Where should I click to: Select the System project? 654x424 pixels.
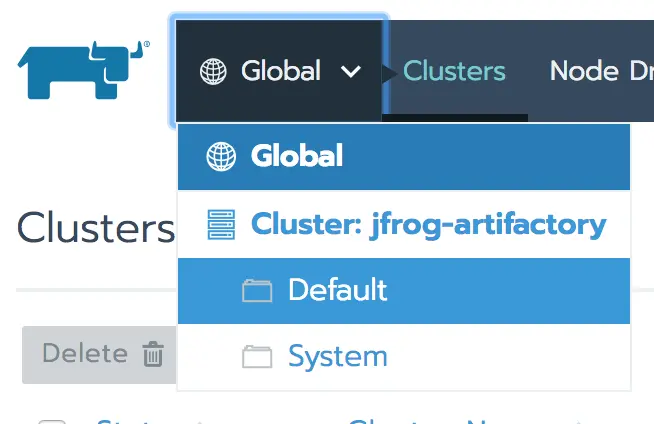404,357
